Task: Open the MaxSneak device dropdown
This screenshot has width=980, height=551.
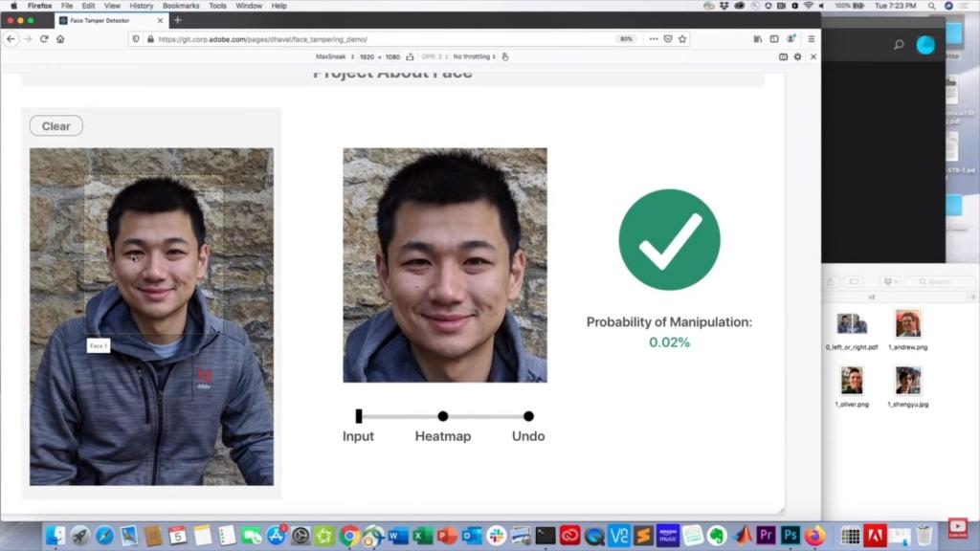Action: click(335, 56)
